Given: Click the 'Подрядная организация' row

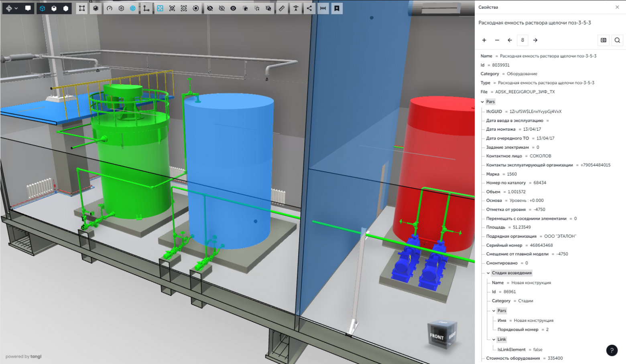Looking at the screenshot, I should tap(531, 236).
